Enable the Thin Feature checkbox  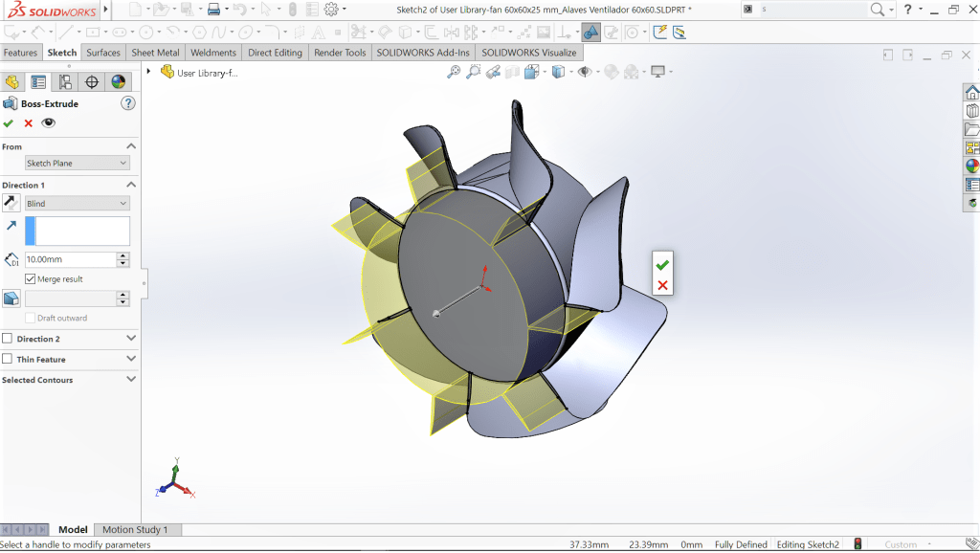(x=8, y=360)
